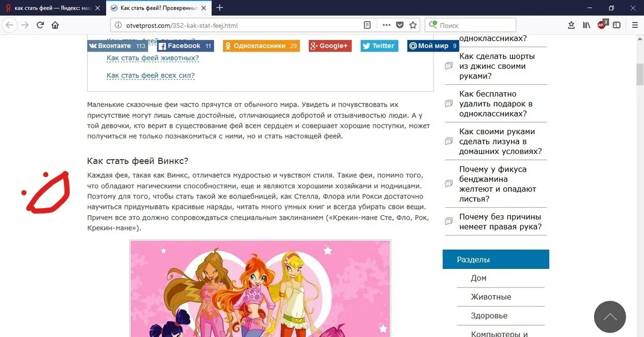This screenshot has height=337, width=644.
Task: Open 'Почему у фикуса бенджамина желтеют' link
Action: [x=497, y=184]
